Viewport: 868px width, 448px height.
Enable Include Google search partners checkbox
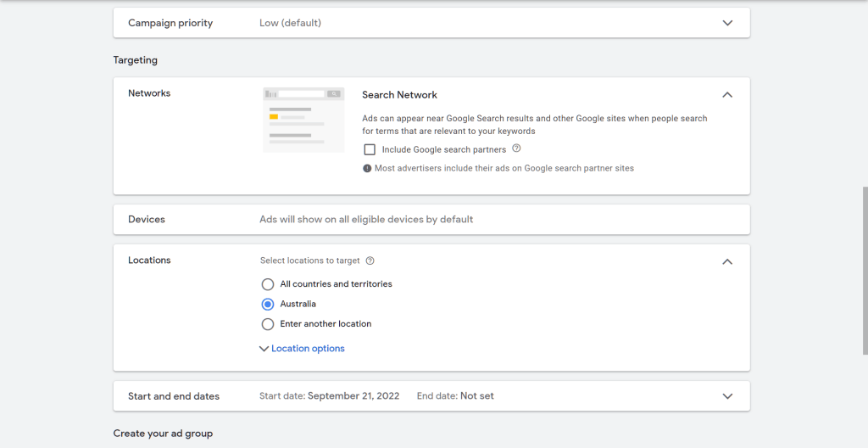pyautogui.click(x=370, y=149)
